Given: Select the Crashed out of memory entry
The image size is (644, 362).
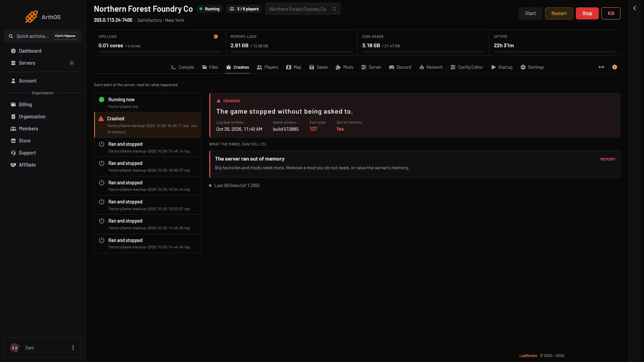Looking at the screenshot, I should tap(148, 125).
